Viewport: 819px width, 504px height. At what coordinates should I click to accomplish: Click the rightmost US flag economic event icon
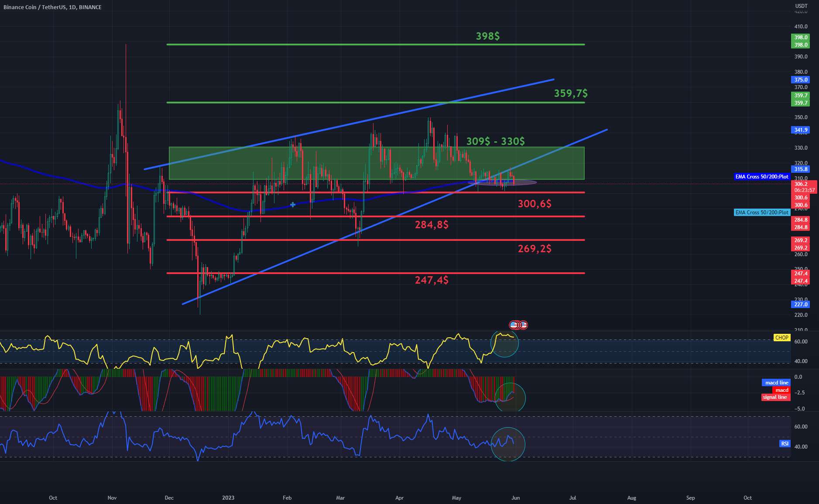click(524, 325)
